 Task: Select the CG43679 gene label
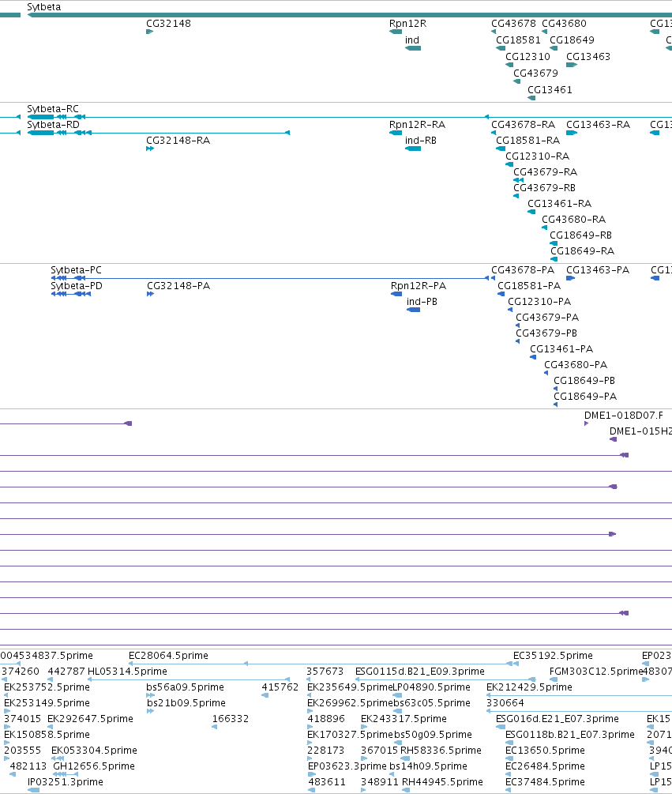536,73
